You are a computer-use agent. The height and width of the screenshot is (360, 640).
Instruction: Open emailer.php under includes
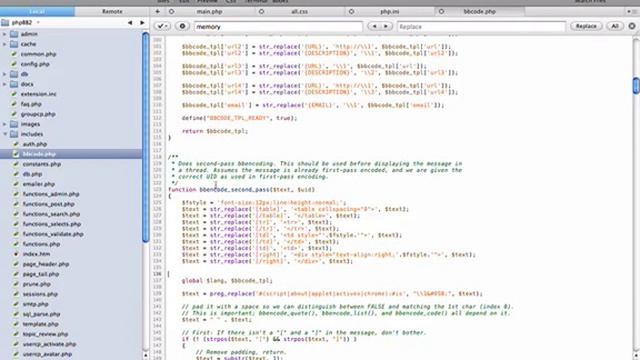(x=39, y=184)
